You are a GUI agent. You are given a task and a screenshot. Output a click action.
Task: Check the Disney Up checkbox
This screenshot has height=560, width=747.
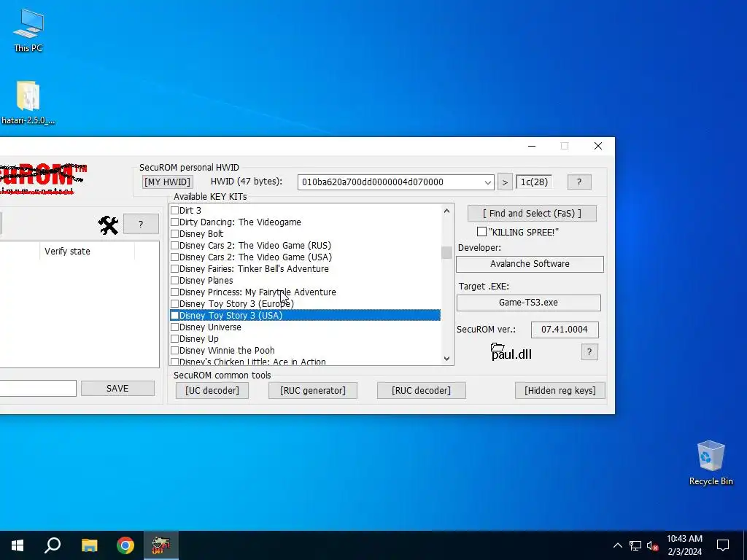[x=175, y=338]
